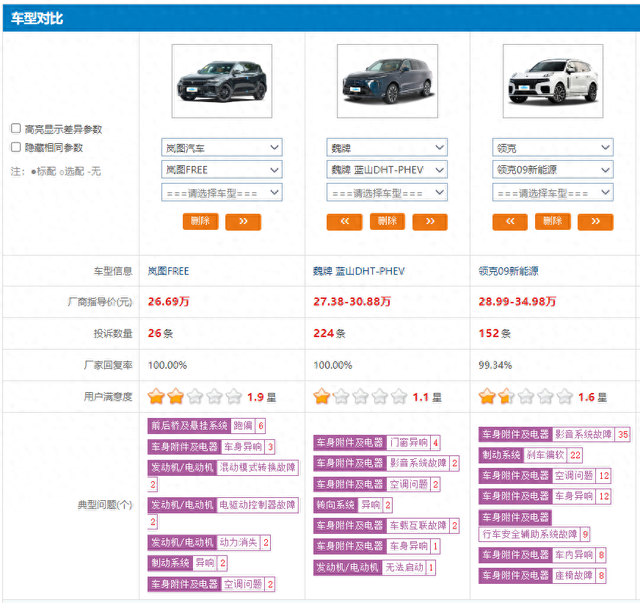
Task: Delete the 魏牌 蓝山 column with 删除
Action: pyautogui.click(x=387, y=222)
